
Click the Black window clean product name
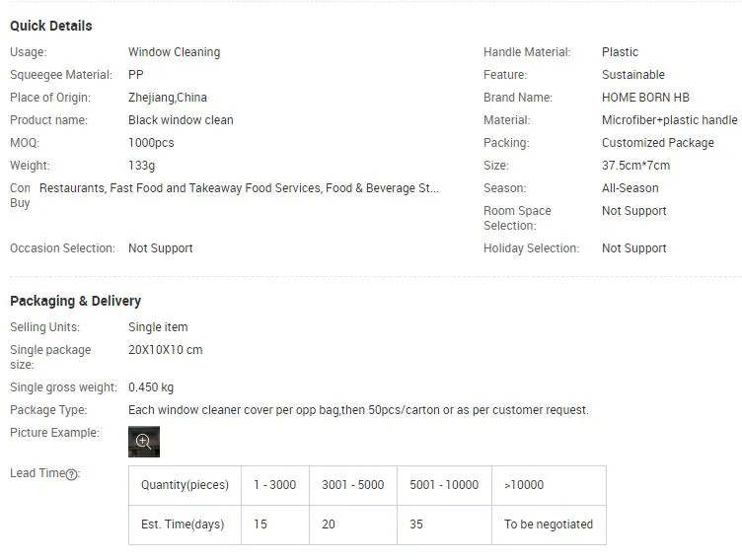tap(181, 120)
